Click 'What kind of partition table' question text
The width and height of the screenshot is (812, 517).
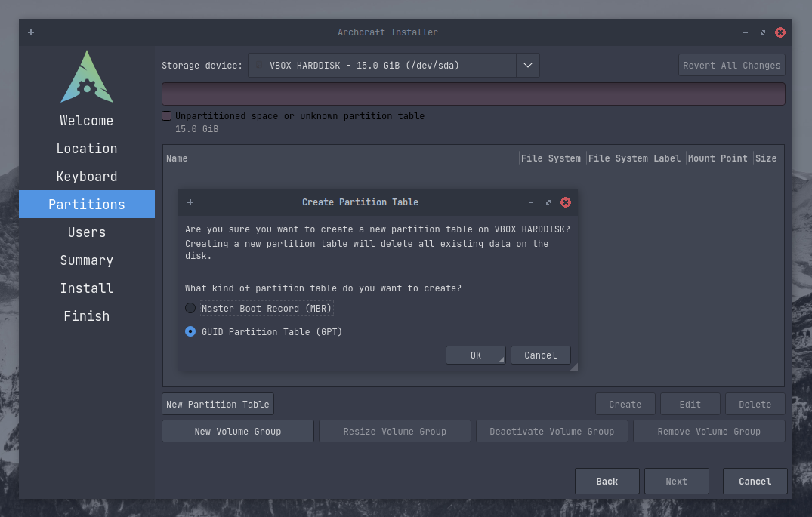coord(323,288)
